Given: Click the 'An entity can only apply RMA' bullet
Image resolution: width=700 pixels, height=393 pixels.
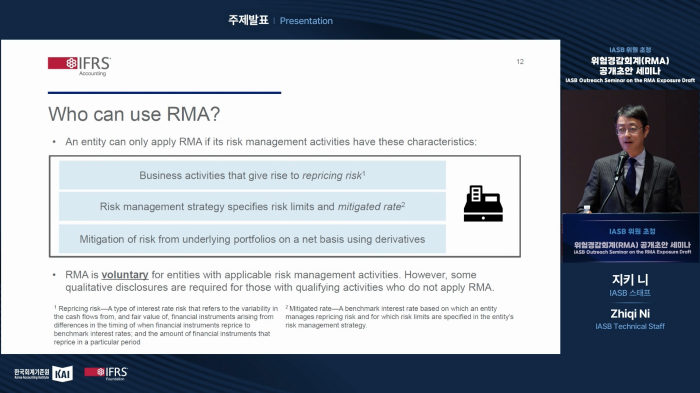Looking at the screenshot, I should 271,142.
